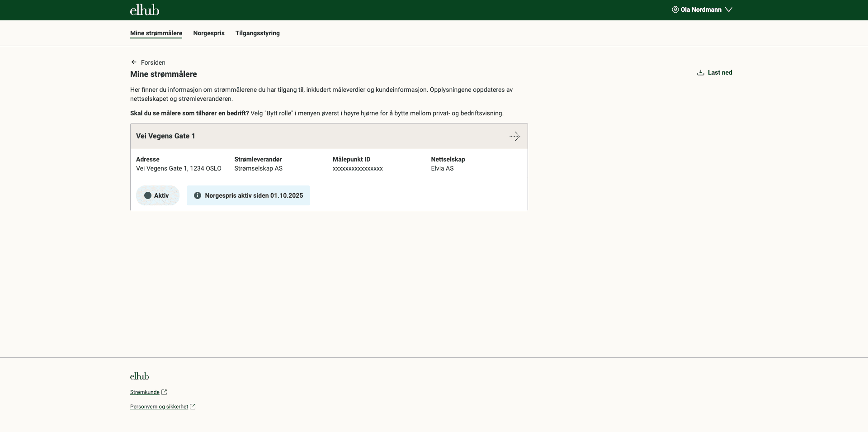Follow the Forsiden link text
Screen dimensions: 868x432
[153, 62]
